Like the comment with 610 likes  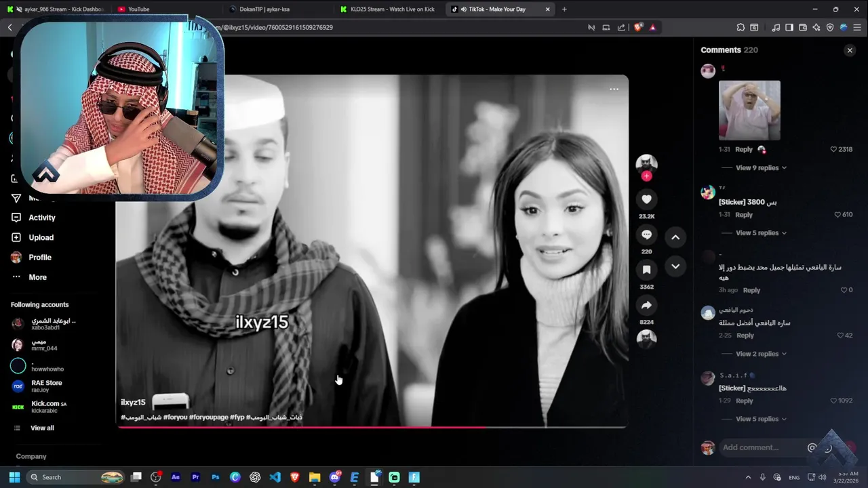point(837,214)
